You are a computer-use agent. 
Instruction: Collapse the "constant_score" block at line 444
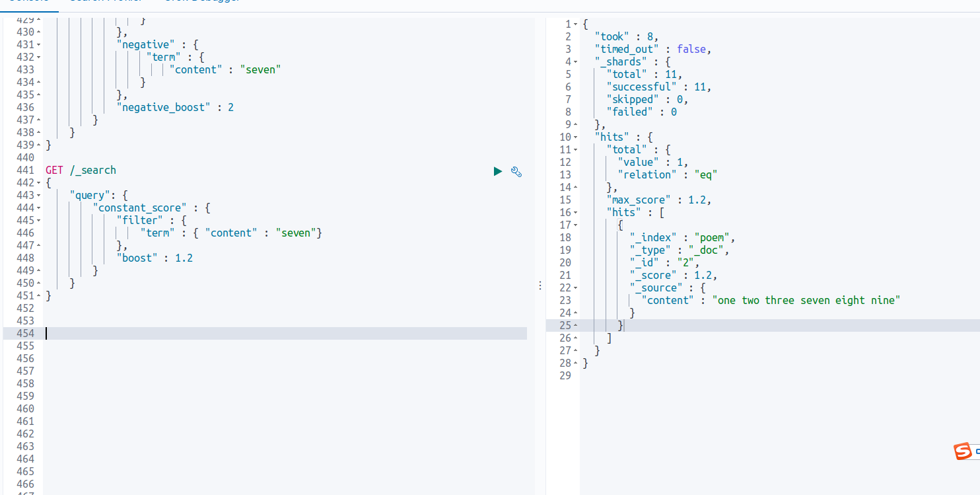click(39, 208)
